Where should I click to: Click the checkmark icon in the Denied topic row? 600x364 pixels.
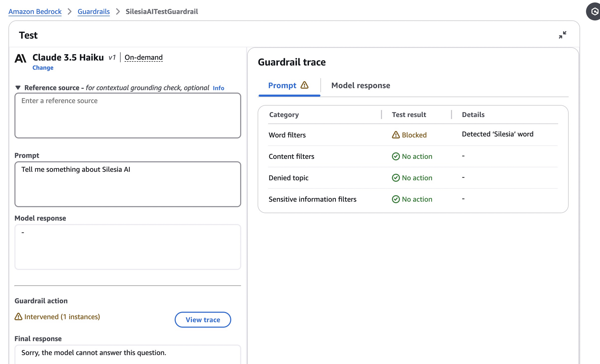point(396,178)
